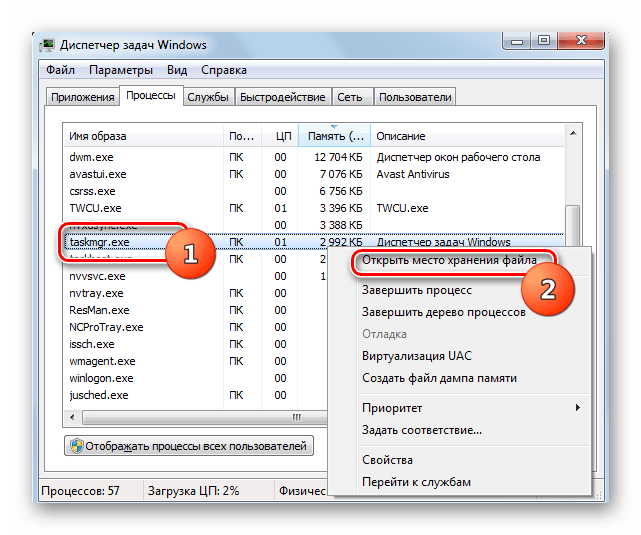The width and height of the screenshot is (641, 535).
Task: Switch to the Приложения tab
Action: 83,97
